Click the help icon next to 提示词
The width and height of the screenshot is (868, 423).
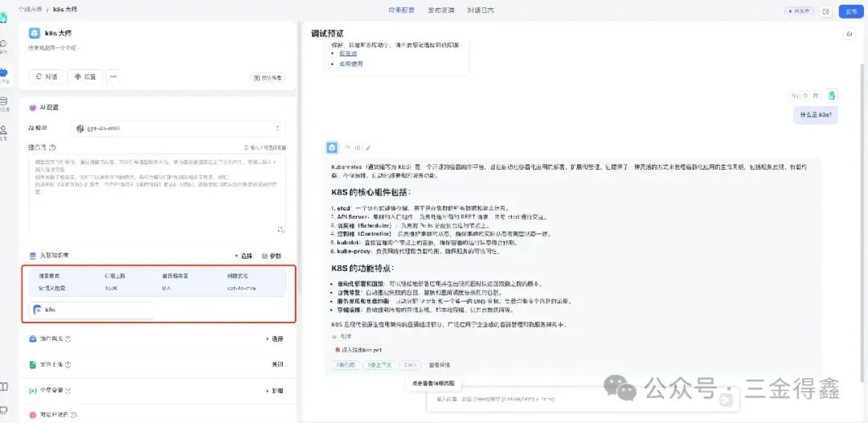pyautogui.click(x=52, y=148)
